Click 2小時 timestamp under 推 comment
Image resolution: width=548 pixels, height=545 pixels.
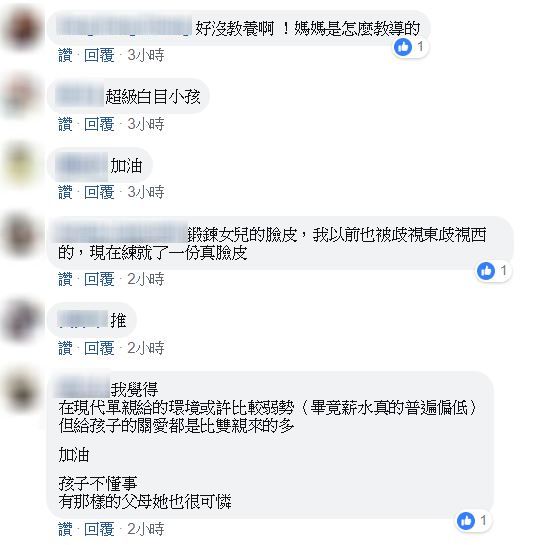(x=146, y=348)
